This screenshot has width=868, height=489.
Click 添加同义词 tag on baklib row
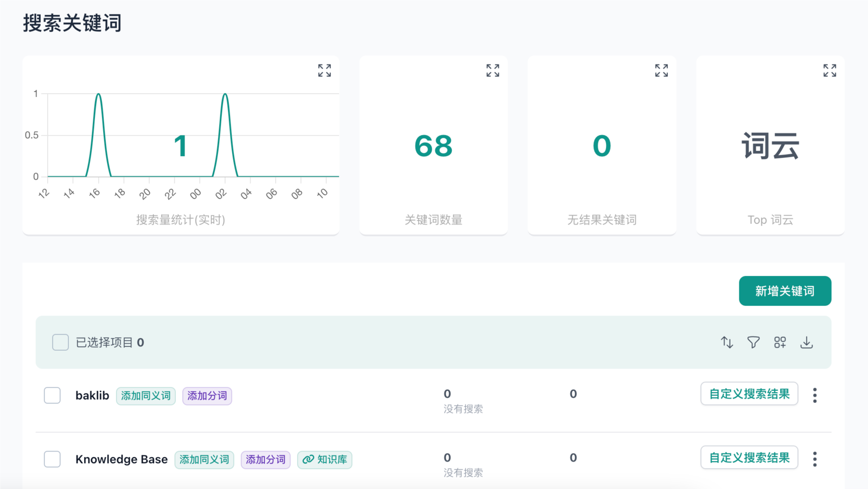(x=146, y=396)
